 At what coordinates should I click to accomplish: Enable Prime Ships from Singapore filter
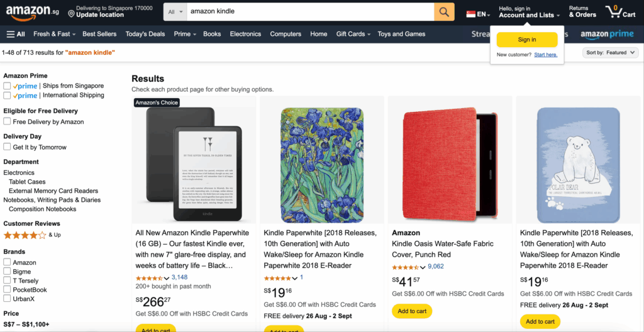7,86
